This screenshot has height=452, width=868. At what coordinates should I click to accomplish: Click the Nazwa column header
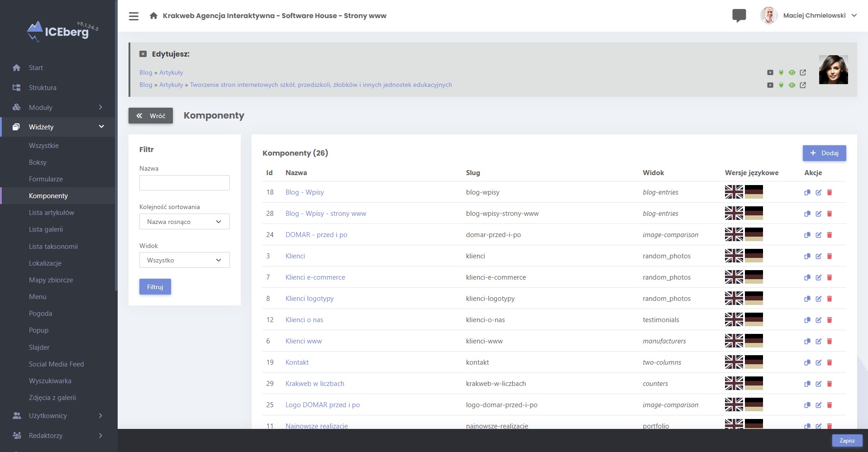click(x=296, y=173)
